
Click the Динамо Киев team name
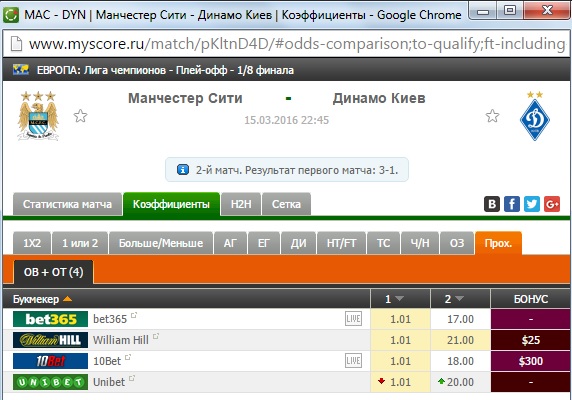[x=379, y=98]
